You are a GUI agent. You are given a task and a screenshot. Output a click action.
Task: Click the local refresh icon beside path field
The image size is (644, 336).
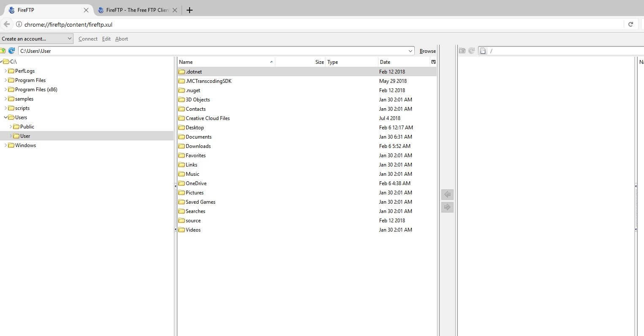tap(11, 51)
